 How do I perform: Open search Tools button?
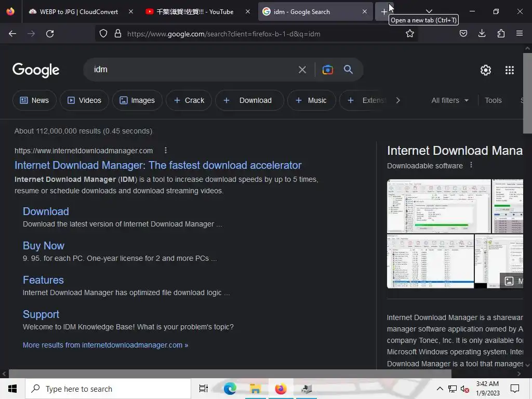click(493, 100)
